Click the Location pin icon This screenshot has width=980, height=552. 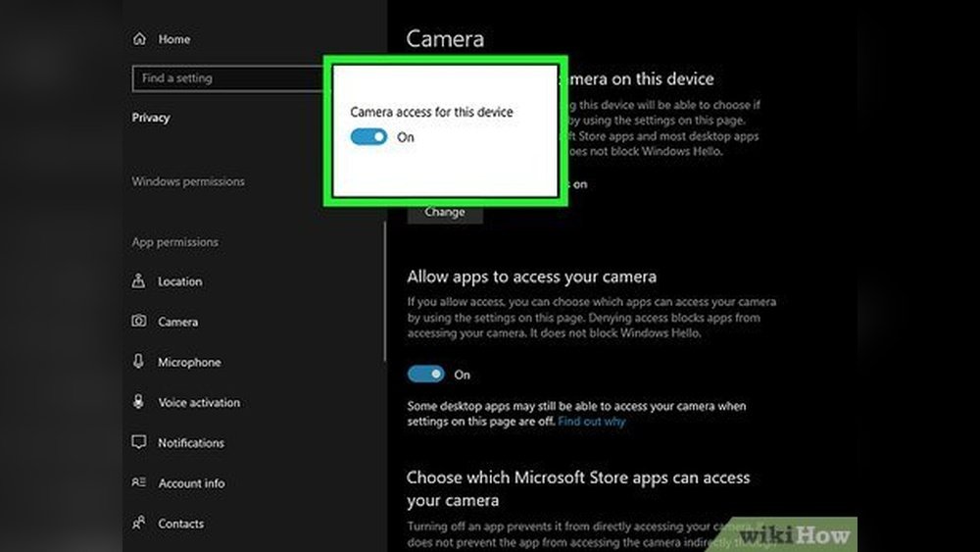coord(139,280)
